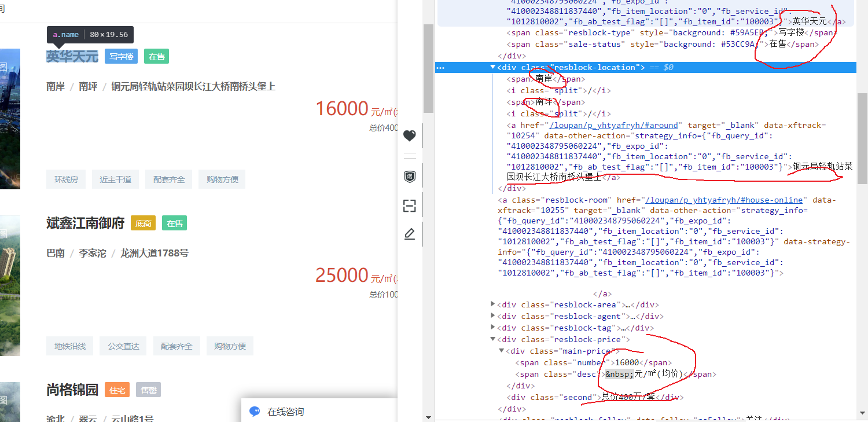Click the 25000 price on the listing
This screenshot has width=868, height=422.
click(342, 275)
